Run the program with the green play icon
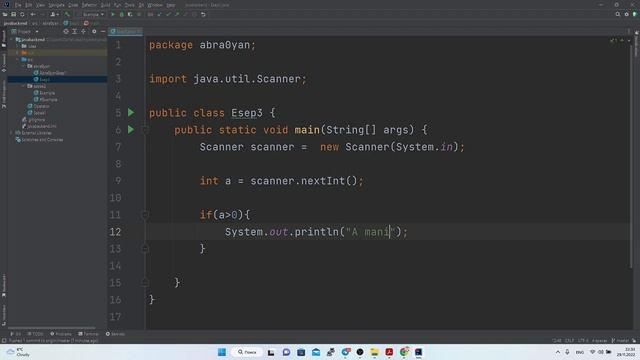This screenshot has width=640, height=360. [113, 14]
